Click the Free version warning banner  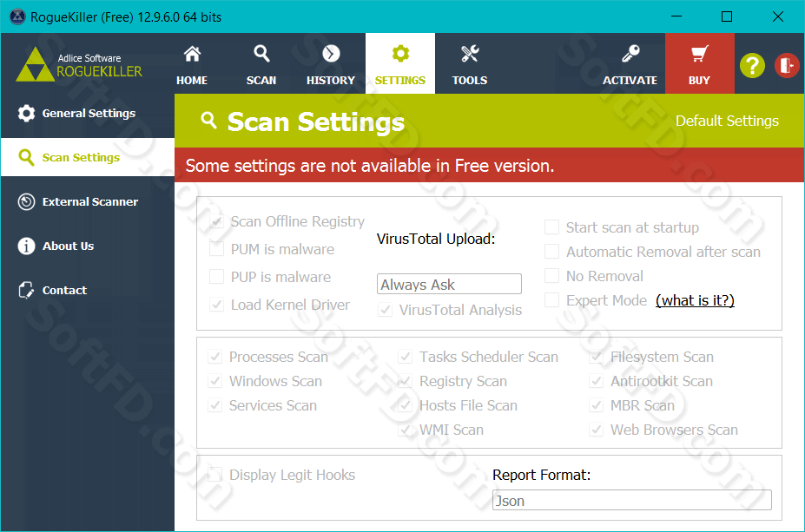click(490, 165)
